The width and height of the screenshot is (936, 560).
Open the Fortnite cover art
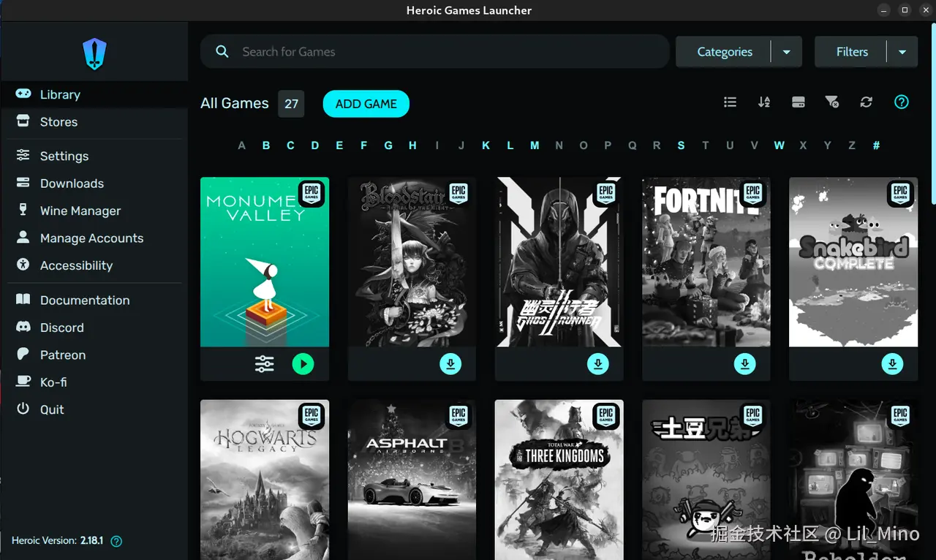click(706, 262)
